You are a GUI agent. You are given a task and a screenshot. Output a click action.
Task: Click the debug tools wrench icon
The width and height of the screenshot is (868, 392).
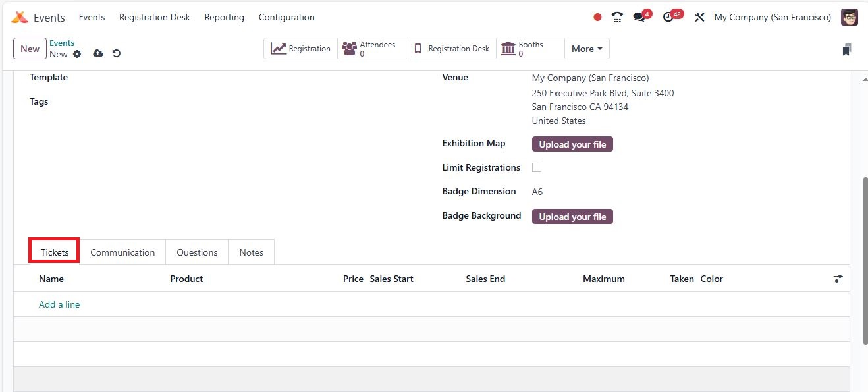[699, 17]
